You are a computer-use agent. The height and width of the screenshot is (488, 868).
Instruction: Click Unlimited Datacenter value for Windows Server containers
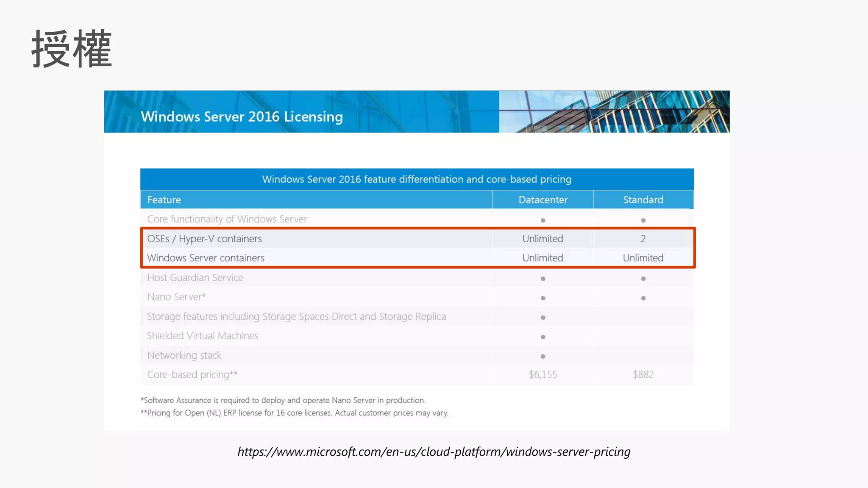tap(542, 258)
